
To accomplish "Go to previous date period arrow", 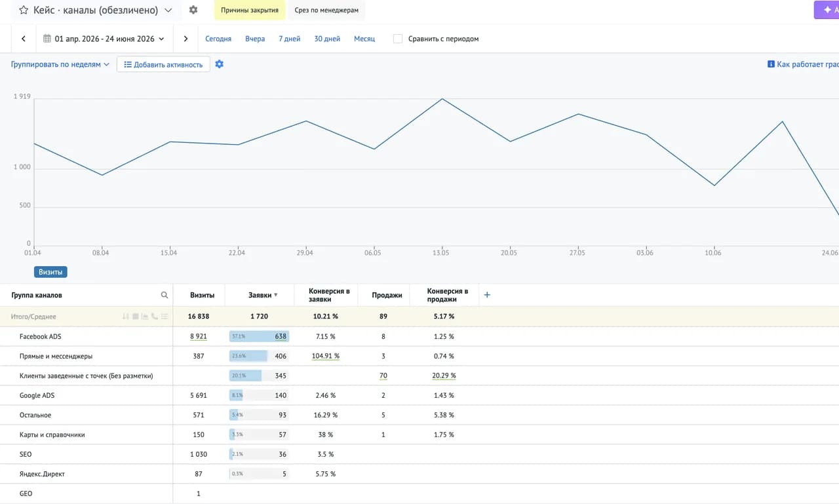I will (x=24, y=39).
